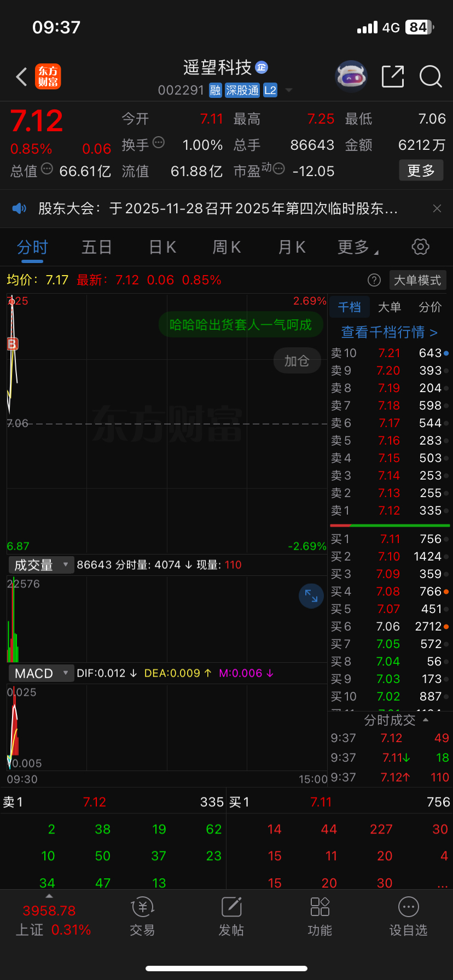Open the search magnifier icon
The height and width of the screenshot is (980, 453).
pos(431,77)
